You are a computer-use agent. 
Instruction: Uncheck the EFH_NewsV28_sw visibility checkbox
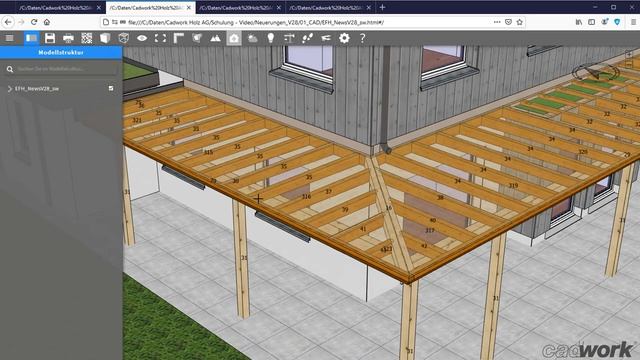(111, 88)
